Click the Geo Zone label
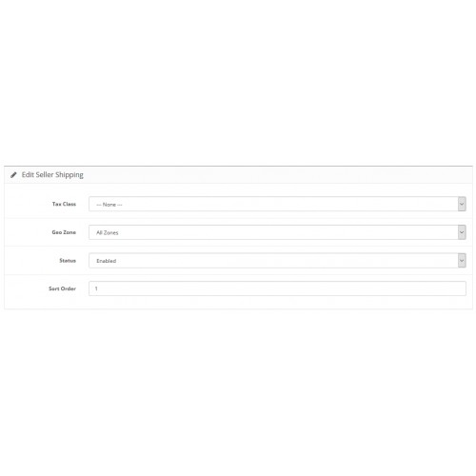Screen dimensions: 476x476 64,232
